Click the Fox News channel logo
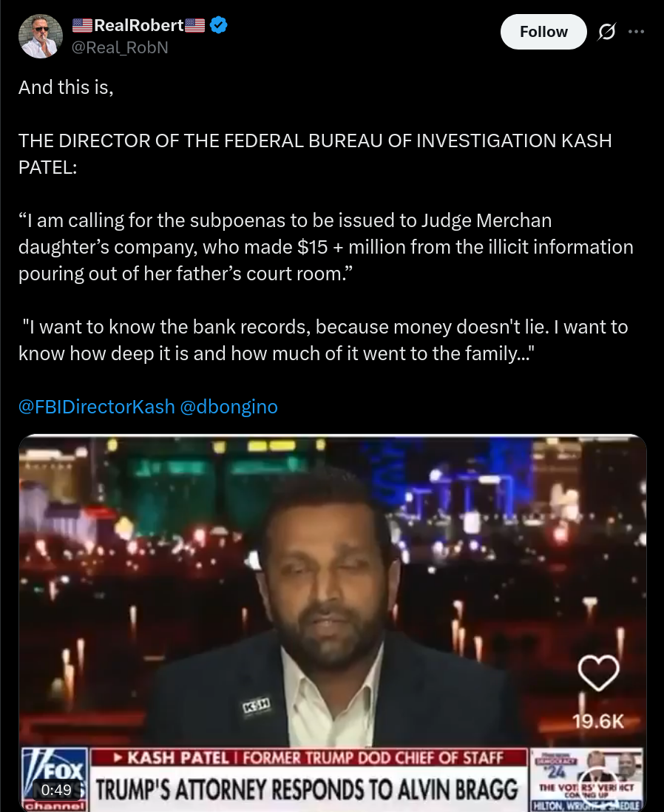Image resolution: width=664 pixels, height=812 pixels. (54, 779)
